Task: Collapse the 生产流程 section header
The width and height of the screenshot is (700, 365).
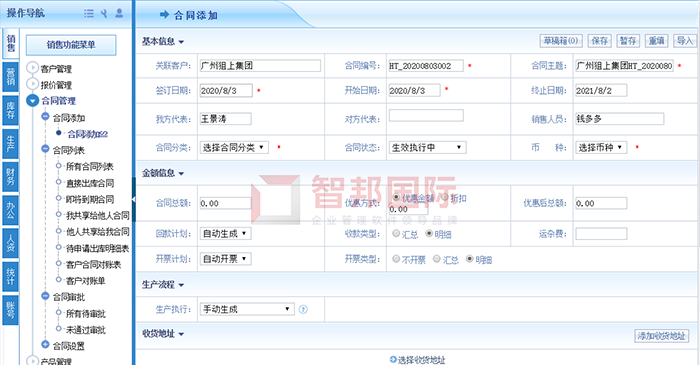Action: (x=163, y=285)
